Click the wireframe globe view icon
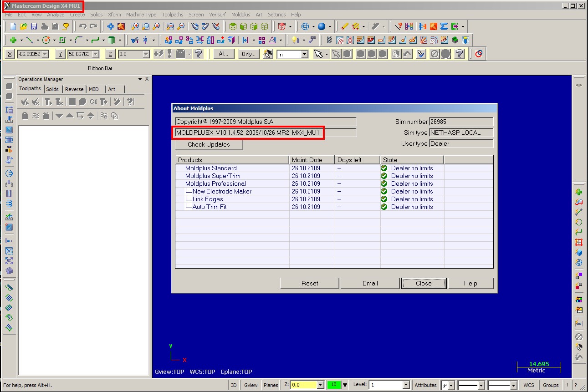The image size is (588, 392). pyautogui.click(x=305, y=26)
